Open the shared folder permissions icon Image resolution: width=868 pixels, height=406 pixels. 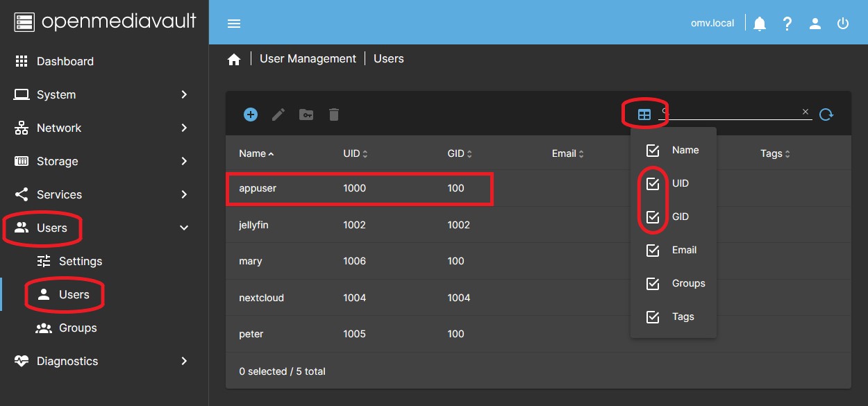(306, 115)
